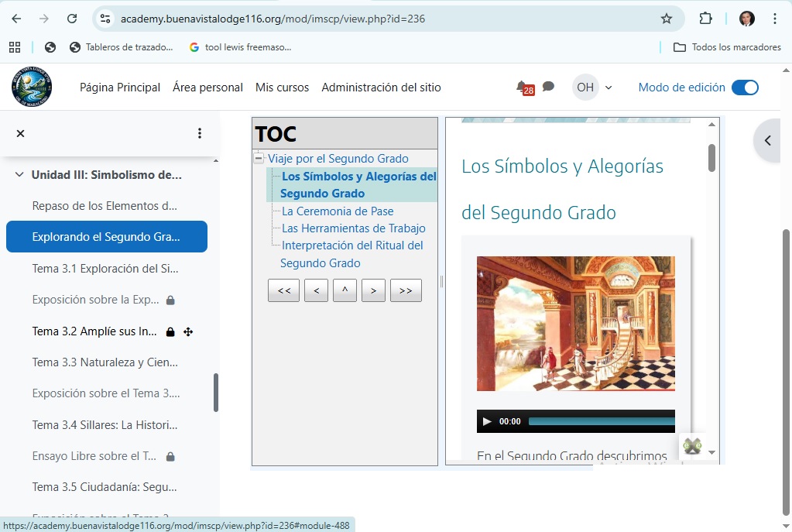Close the course index drawer

(x=21, y=133)
